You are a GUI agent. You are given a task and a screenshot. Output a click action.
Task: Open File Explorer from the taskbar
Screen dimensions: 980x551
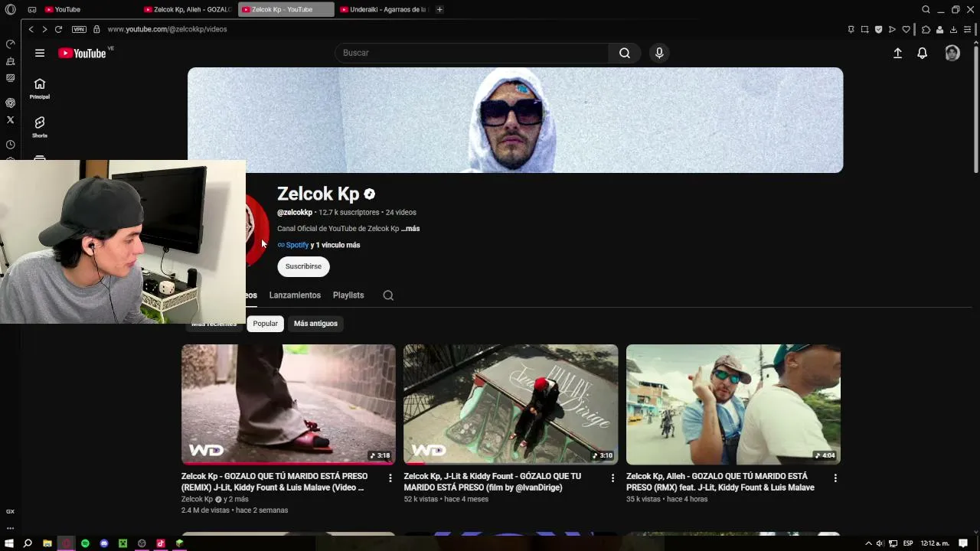47,543
